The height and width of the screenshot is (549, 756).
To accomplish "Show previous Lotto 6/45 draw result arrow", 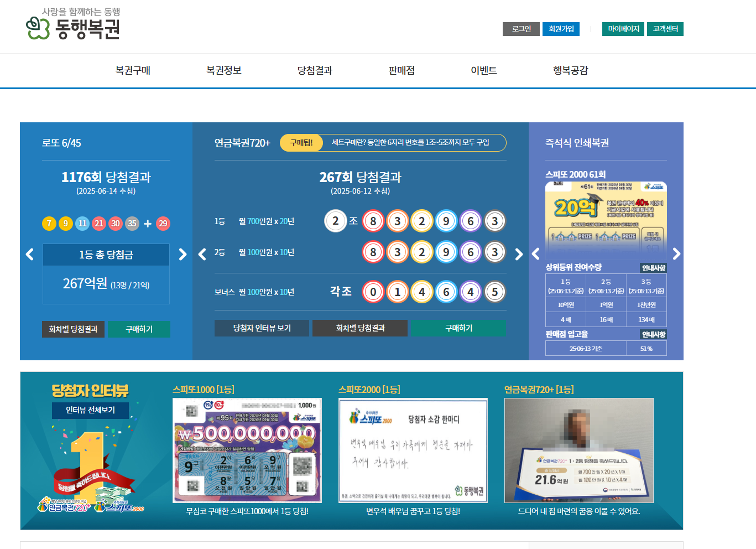I will pyautogui.click(x=30, y=254).
